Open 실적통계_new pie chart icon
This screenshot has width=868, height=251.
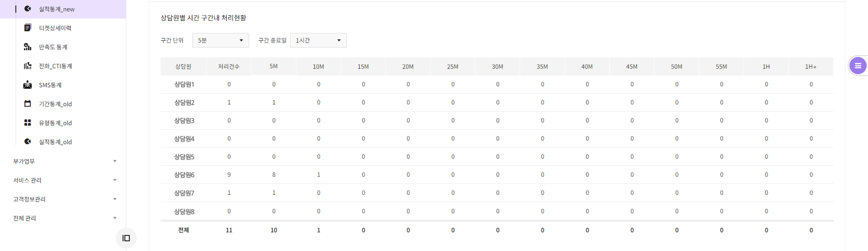[x=28, y=9]
